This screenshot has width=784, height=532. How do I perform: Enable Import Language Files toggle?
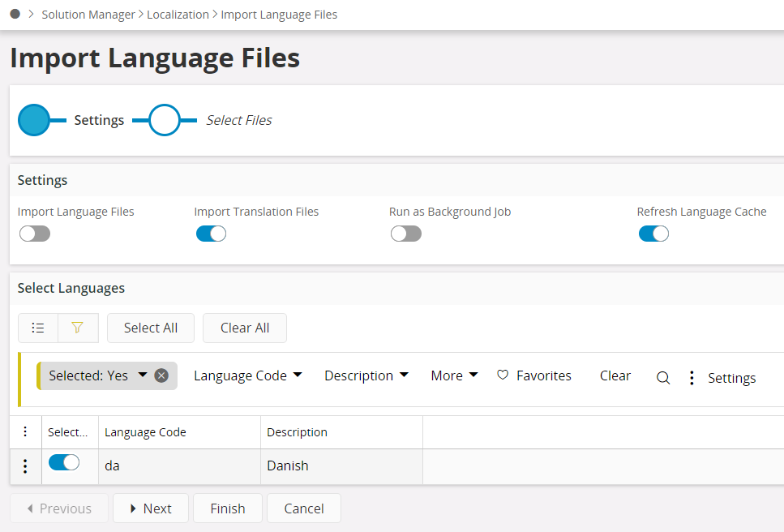pyautogui.click(x=35, y=234)
